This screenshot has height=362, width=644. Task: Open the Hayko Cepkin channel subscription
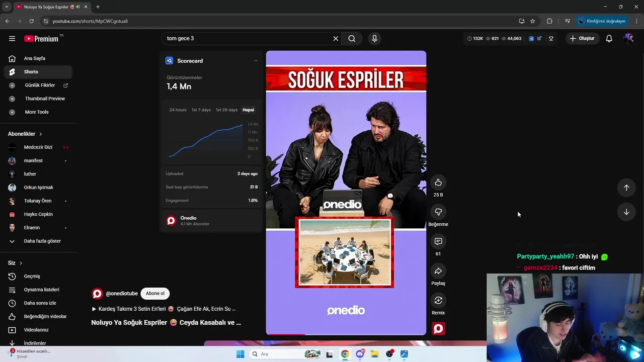38,214
